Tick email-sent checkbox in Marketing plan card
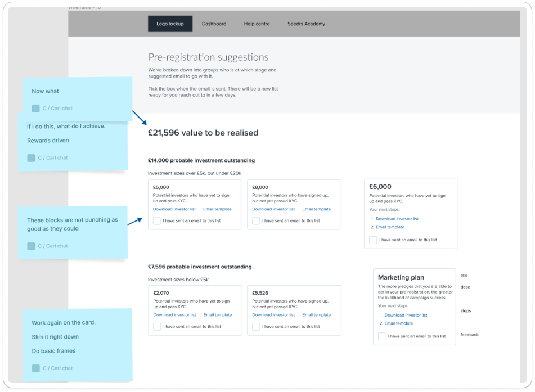Screen dimensions: 535x392 (x=382, y=336)
